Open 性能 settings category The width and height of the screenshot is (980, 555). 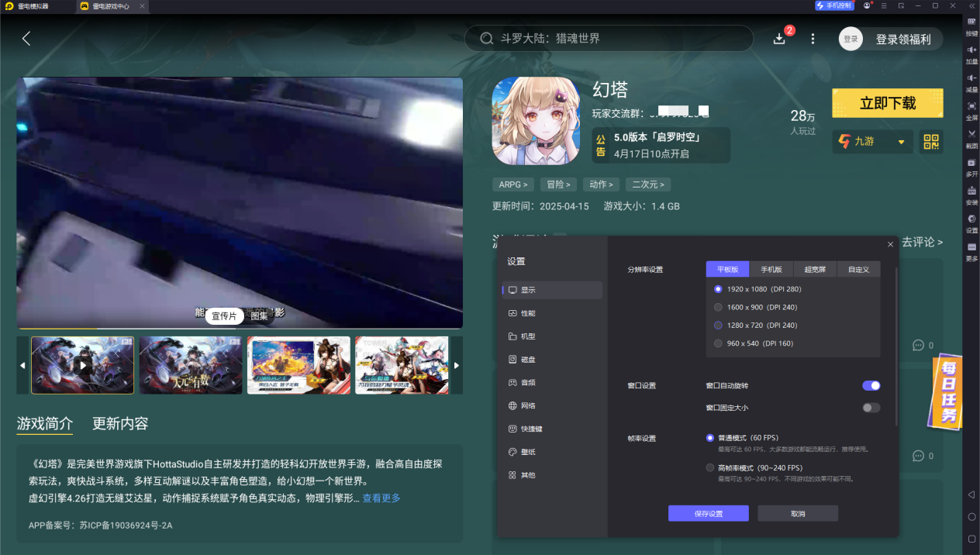(552, 313)
